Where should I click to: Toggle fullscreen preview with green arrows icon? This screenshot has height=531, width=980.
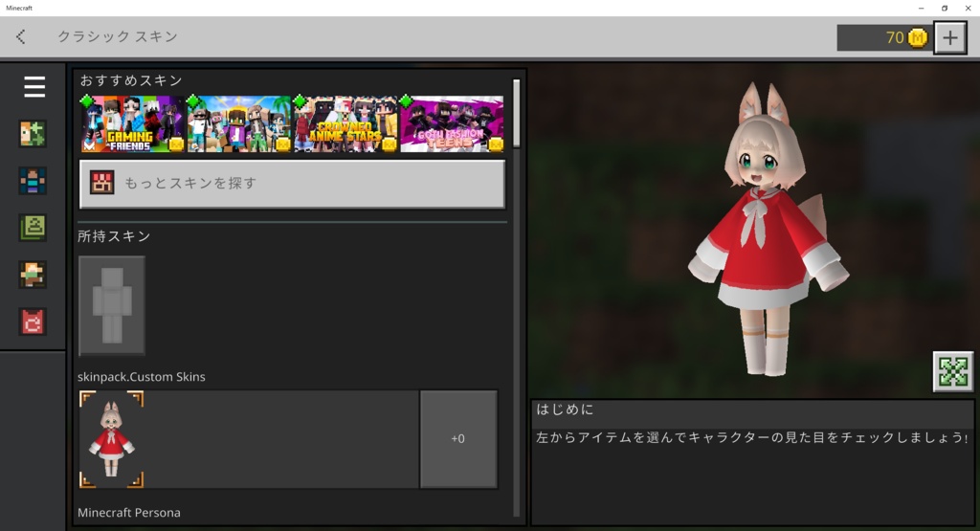(953, 371)
